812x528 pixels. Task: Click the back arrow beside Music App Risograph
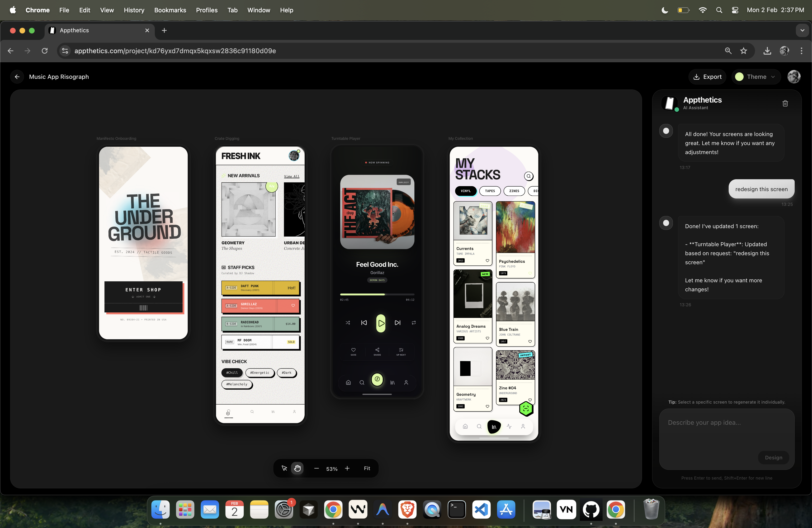17,77
